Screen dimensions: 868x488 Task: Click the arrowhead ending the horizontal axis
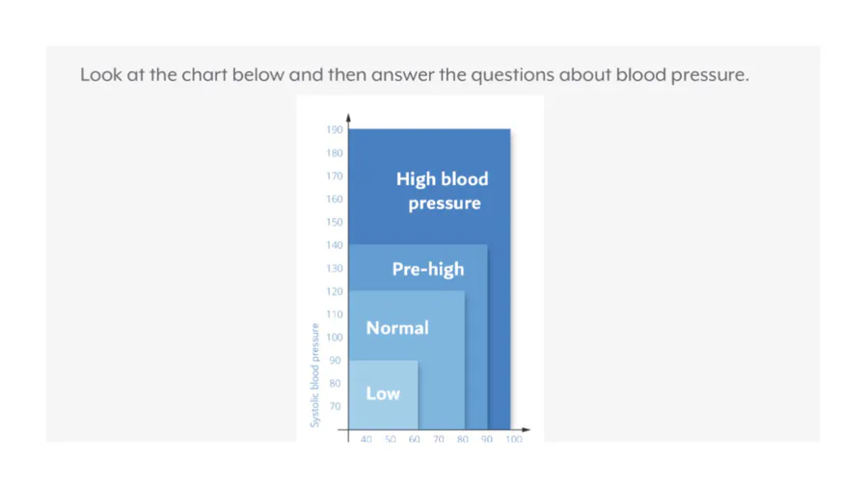tap(526, 429)
